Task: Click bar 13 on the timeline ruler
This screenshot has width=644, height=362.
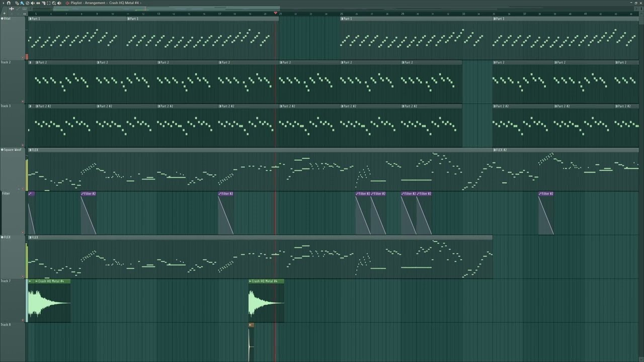Action: coord(158,14)
